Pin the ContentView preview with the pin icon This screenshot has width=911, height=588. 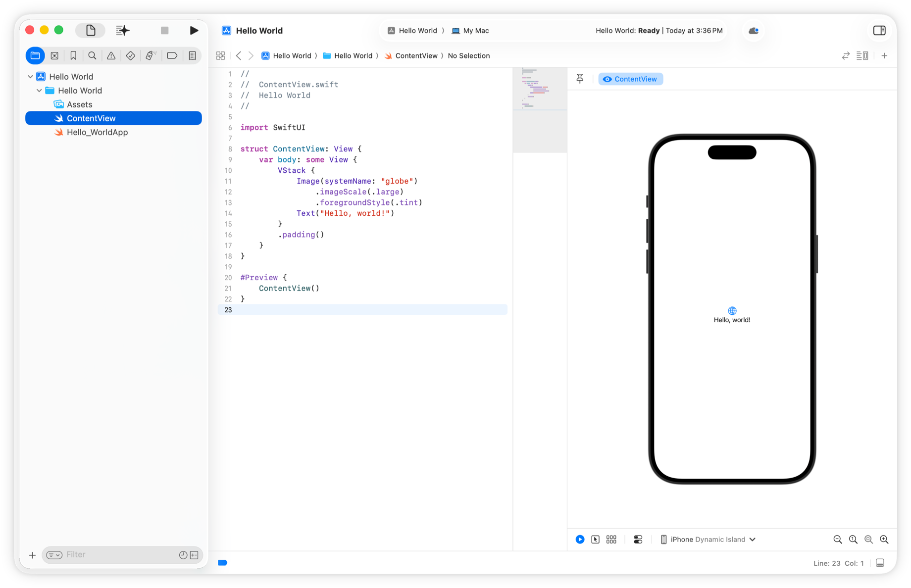pyautogui.click(x=580, y=78)
